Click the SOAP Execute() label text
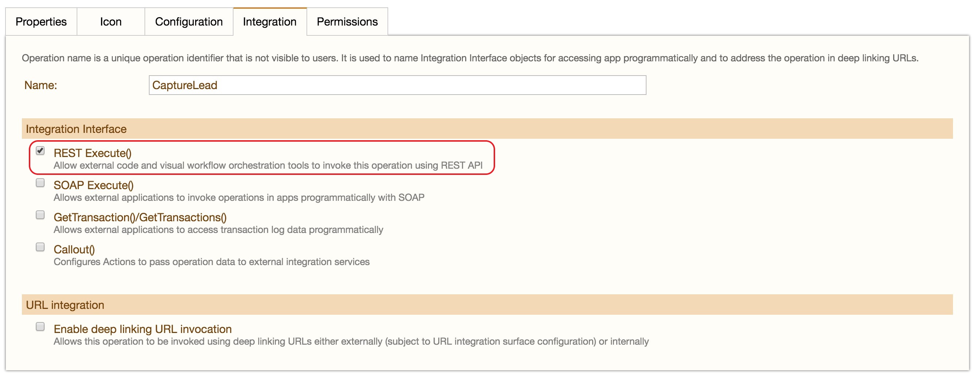 [x=94, y=185]
